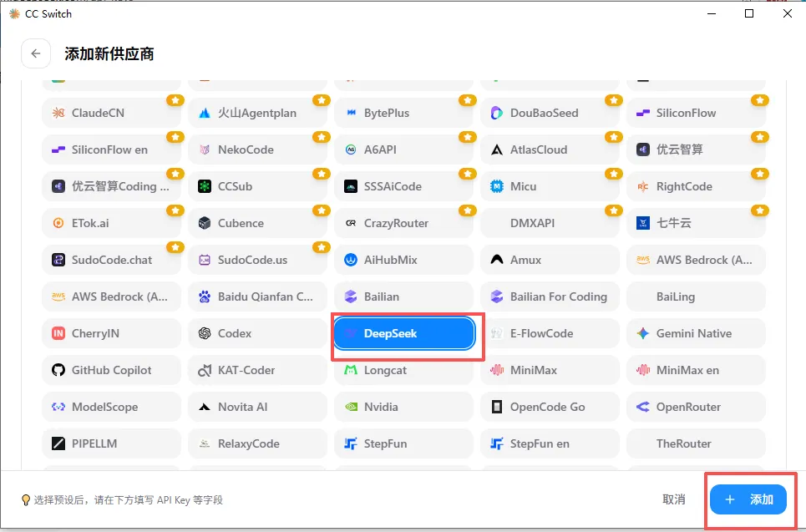
Task: Pick the Codex preset
Action: (x=257, y=333)
